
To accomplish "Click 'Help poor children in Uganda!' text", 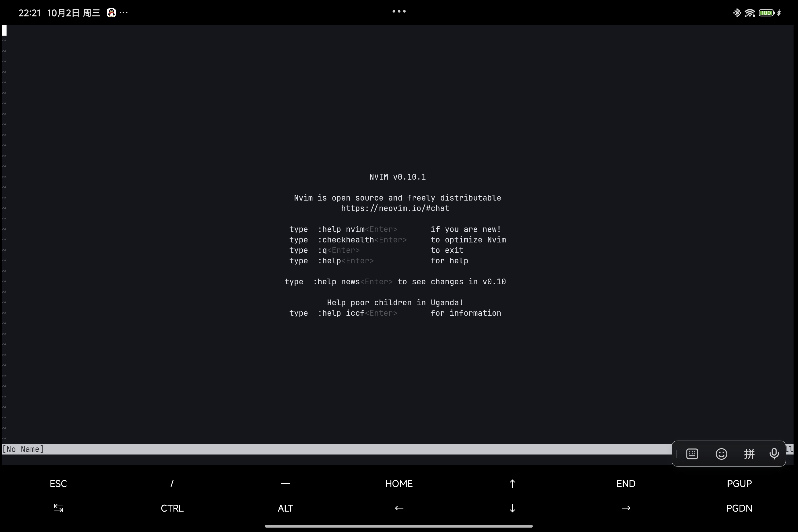I will click(395, 303).
